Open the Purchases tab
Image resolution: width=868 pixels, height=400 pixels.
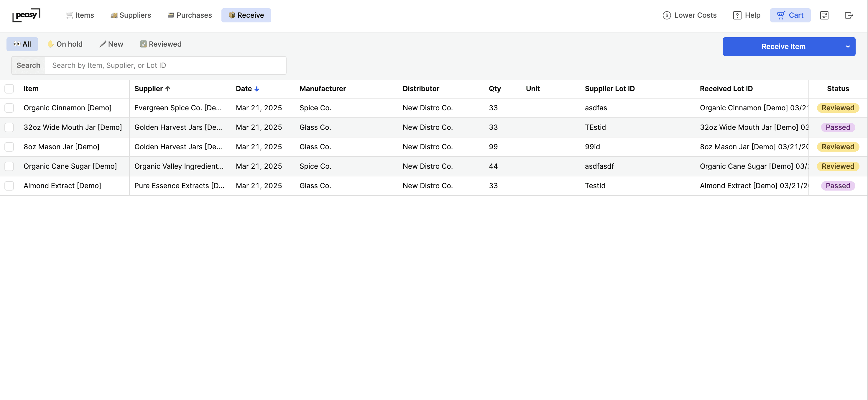click(x=190, y=15)
